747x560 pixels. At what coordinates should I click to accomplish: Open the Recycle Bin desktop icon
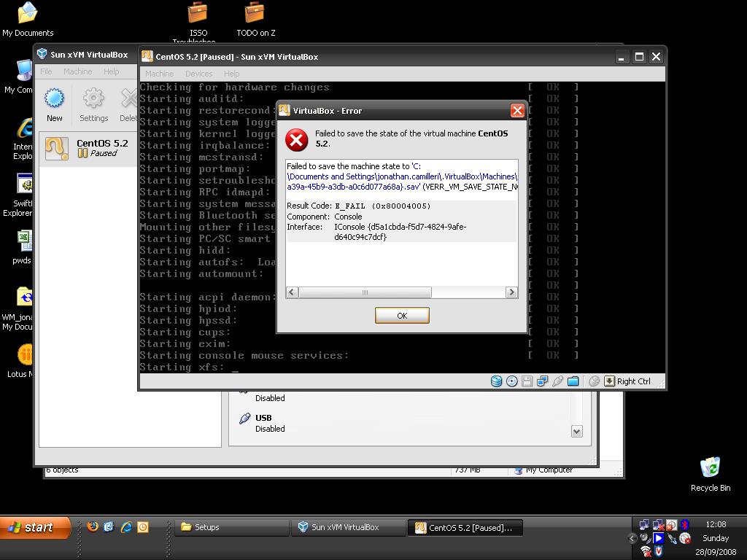pyautogui.click(x=711, y=474)
